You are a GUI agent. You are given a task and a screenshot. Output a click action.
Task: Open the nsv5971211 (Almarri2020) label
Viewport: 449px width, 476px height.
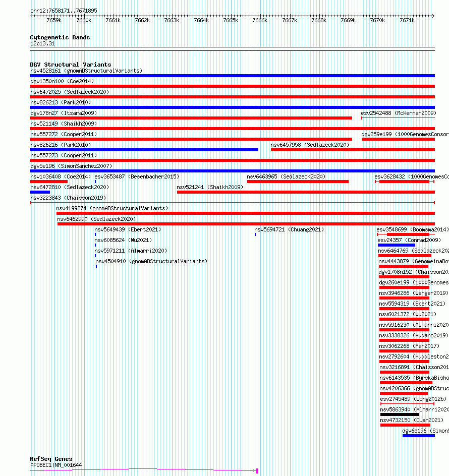coord(131,251)
